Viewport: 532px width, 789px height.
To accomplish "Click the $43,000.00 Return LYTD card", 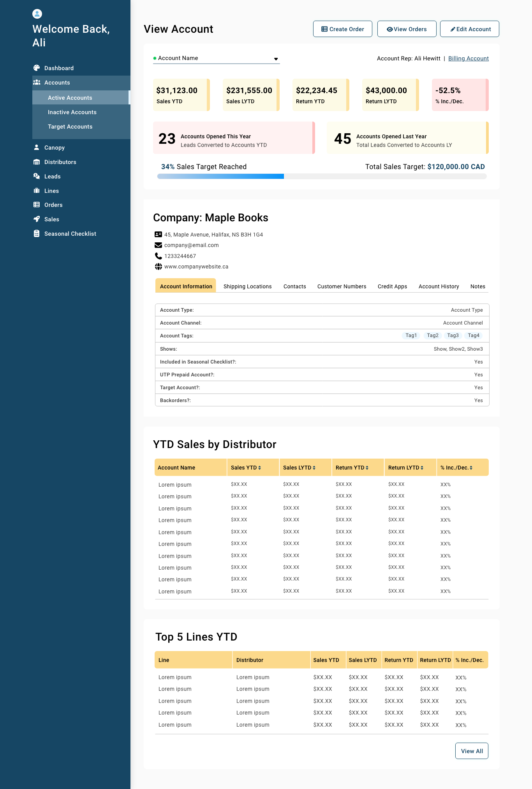I will click(391, 95).
